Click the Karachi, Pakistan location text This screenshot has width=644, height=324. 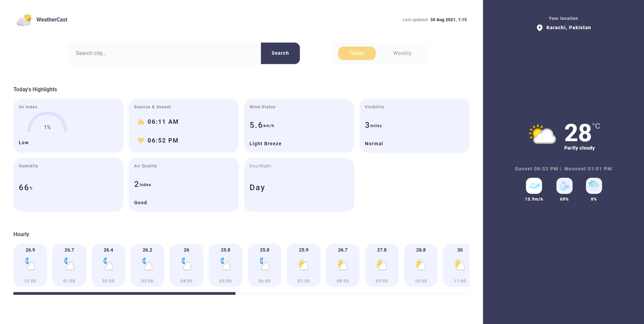pyautogui.click(x=569, y=28)
